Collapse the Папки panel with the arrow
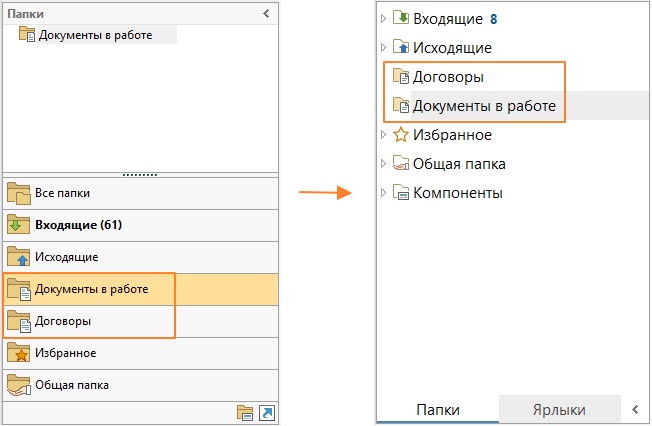Screen dimensions: 652x426 point(266,14)
